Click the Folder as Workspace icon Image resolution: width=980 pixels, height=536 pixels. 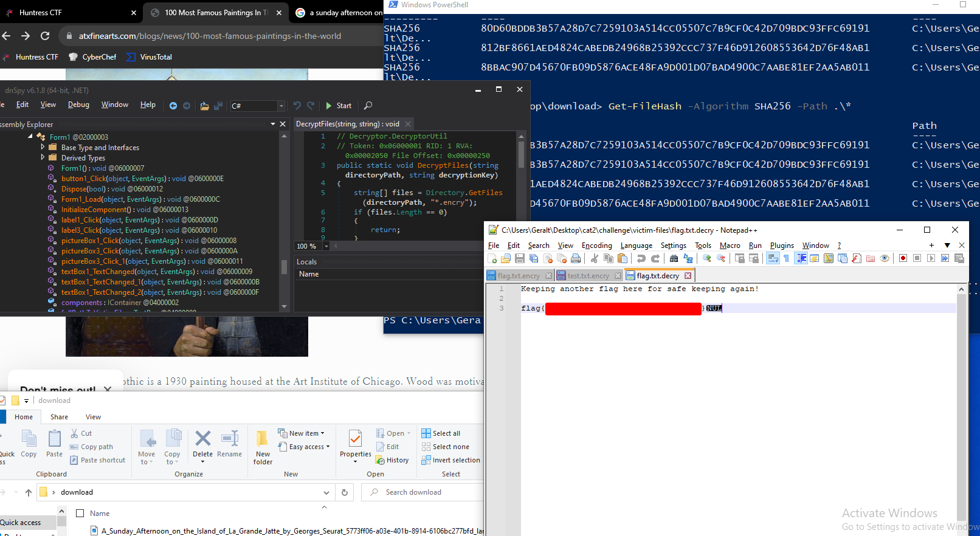click(871, 258)
